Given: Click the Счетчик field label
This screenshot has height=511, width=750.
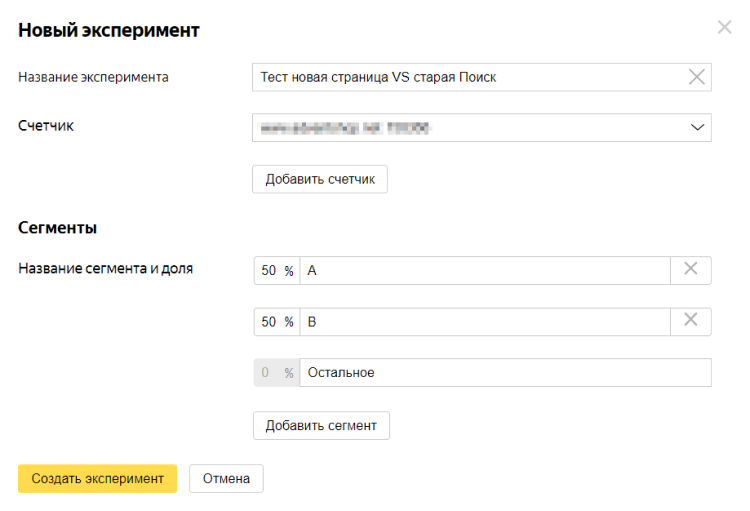Looking at the screenshot, I should point(46,126).
